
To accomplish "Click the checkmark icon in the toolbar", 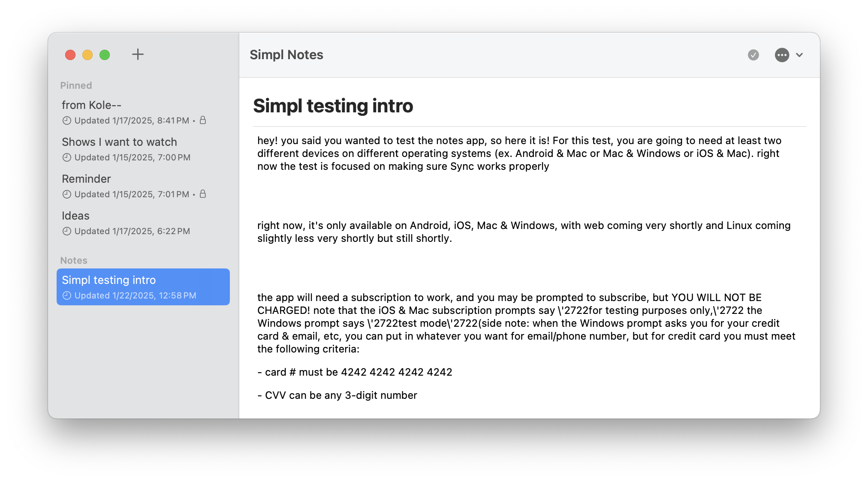I will (753, 55).
